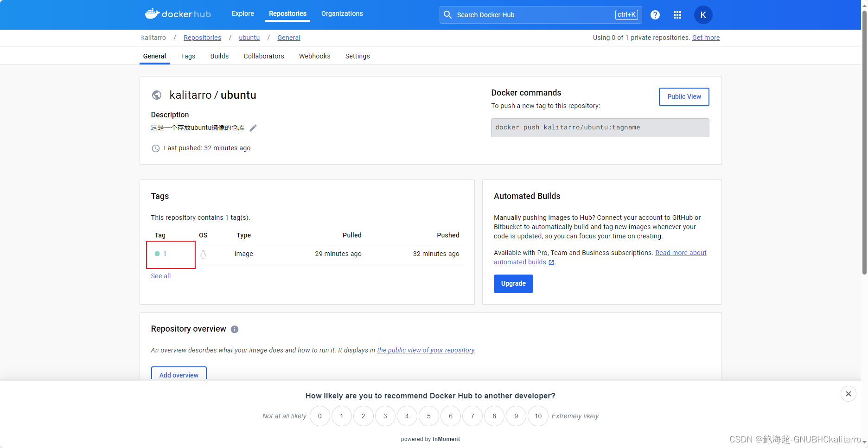
Task: Click the Add overview button
Action: click(x=179, y=374)
